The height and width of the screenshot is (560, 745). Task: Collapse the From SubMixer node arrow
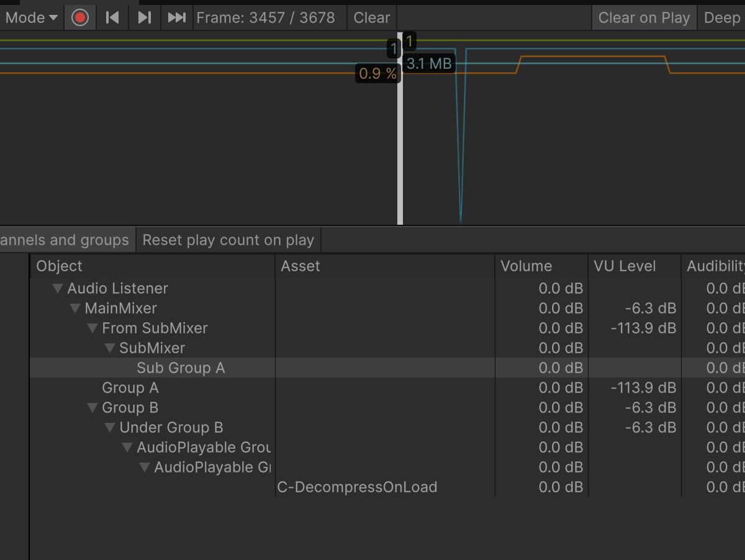point(93,328)
